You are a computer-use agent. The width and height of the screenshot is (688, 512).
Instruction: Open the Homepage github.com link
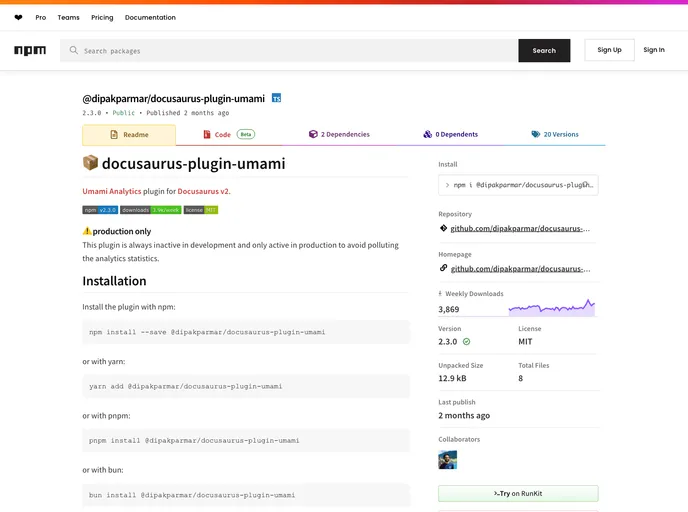(x=520, y=269)
